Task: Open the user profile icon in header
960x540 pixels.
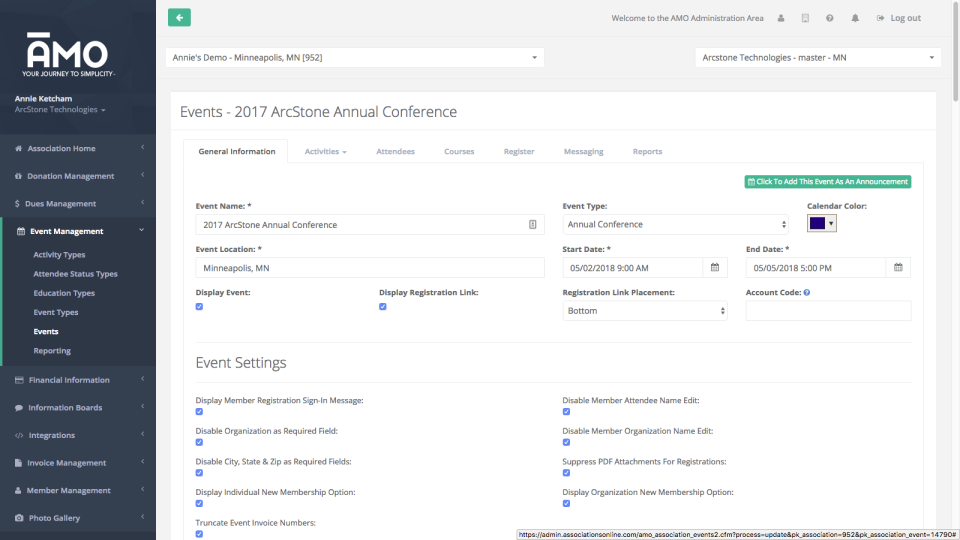Action: tap(781, 18)
